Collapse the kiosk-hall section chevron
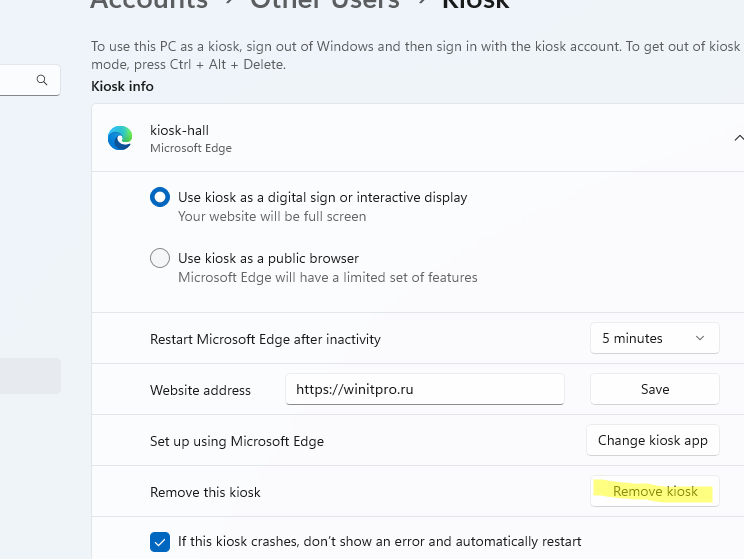Screen dimensions: 744x559 point(738,138)
